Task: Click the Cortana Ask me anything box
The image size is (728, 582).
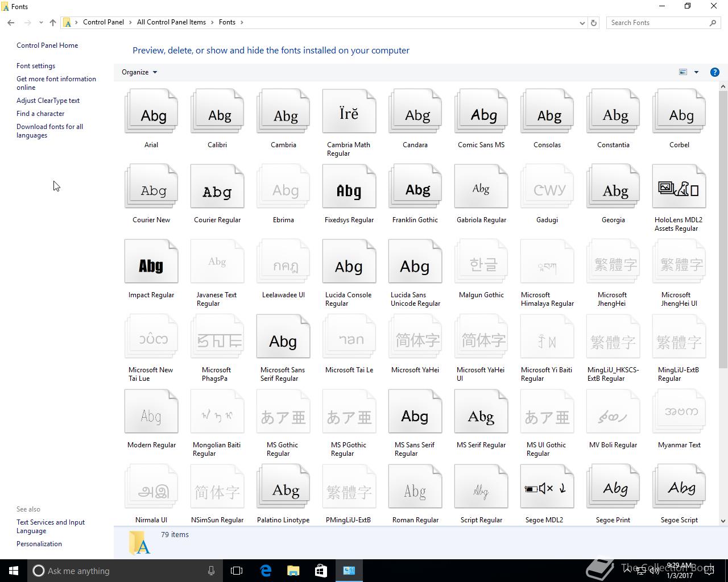Action: pos(125,571)
